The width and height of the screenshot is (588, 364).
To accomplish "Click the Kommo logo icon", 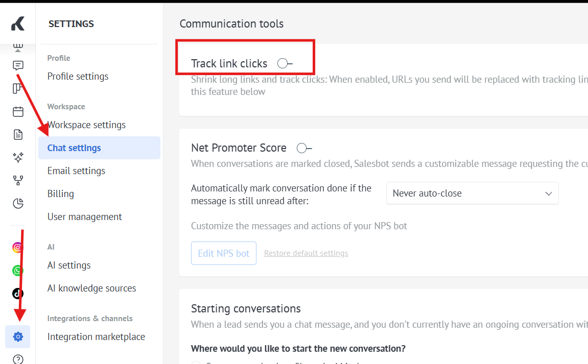I will point(18,23).
